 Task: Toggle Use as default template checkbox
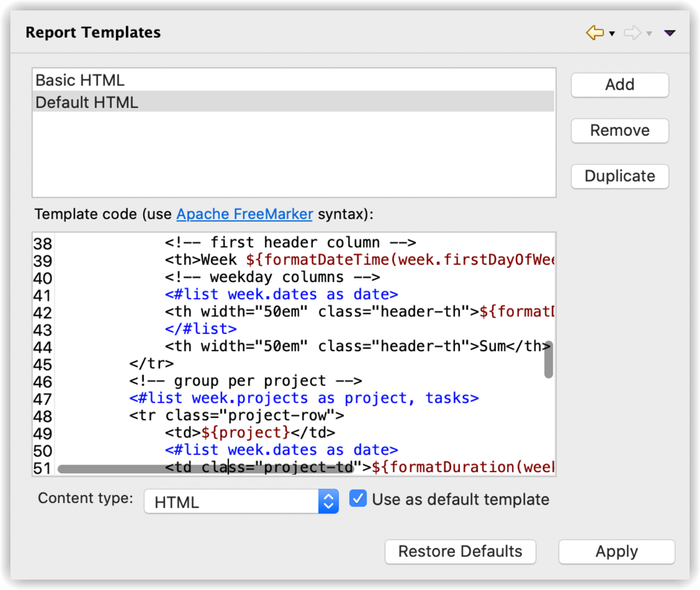(x=358, y=498)
